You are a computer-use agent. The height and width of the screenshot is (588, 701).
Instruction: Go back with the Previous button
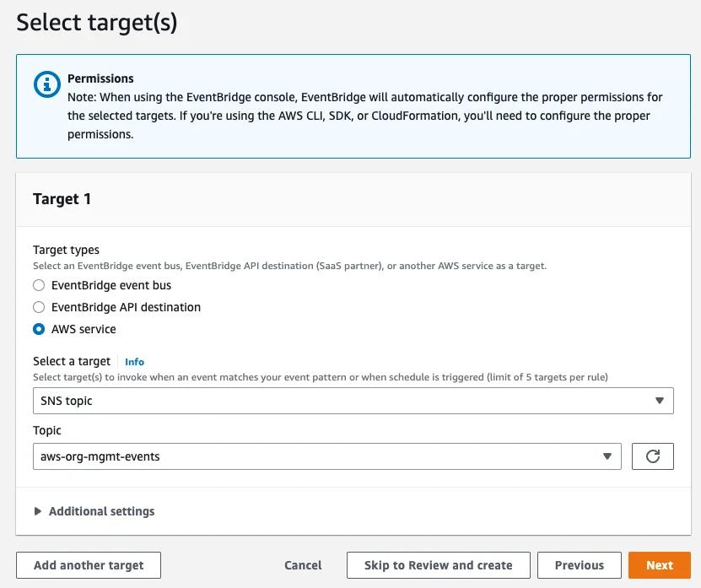coord(579,565)
